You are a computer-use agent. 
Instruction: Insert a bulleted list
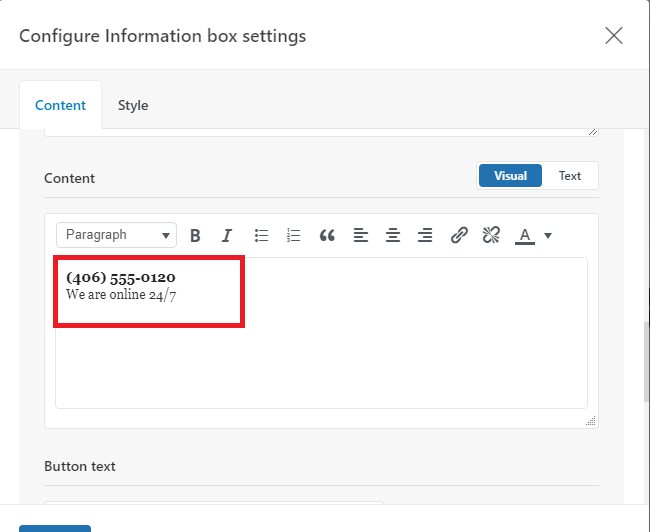click(261, 236)
